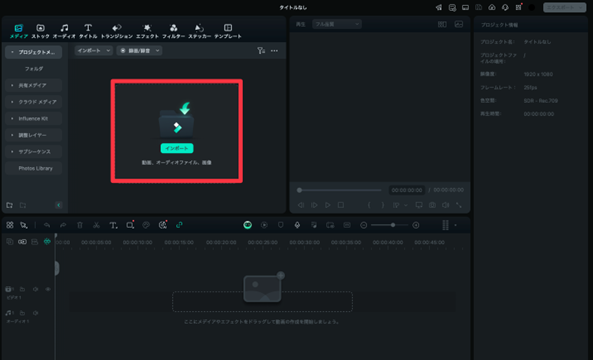593x360 pixels.
Task: Open Photos Library in the sidebar
Action: tap(33, 168)
